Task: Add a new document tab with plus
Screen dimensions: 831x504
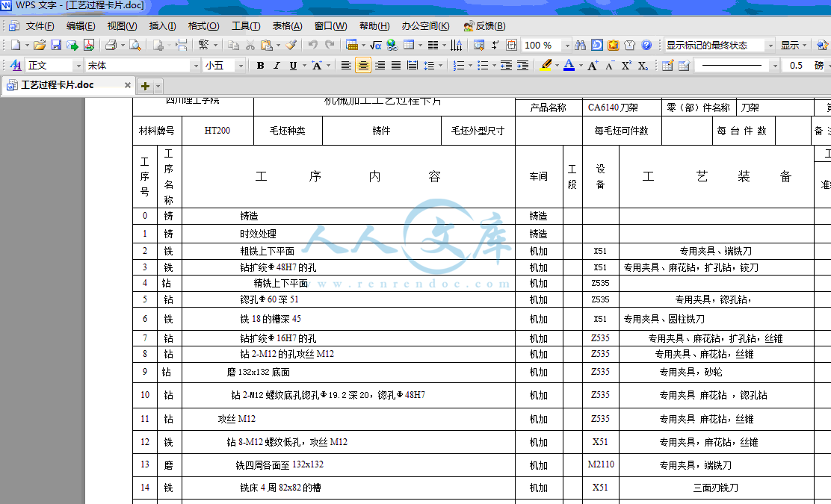Action: [145, 86]
